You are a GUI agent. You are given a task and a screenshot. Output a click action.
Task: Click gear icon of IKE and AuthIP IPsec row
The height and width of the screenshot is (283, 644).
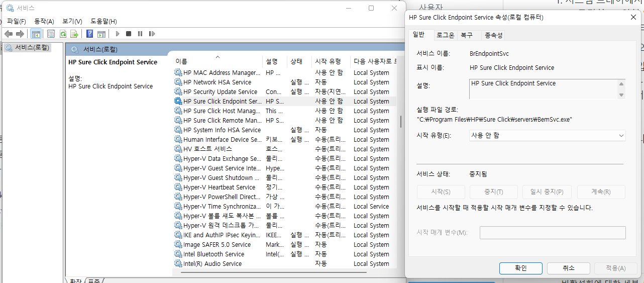(178, 235)
